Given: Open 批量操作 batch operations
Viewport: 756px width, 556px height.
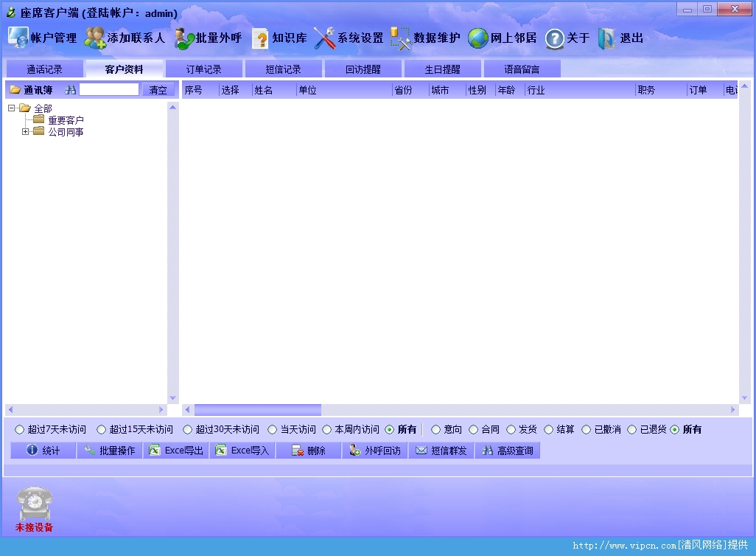Looking at the screenshot, I should [x=110, y=451].
